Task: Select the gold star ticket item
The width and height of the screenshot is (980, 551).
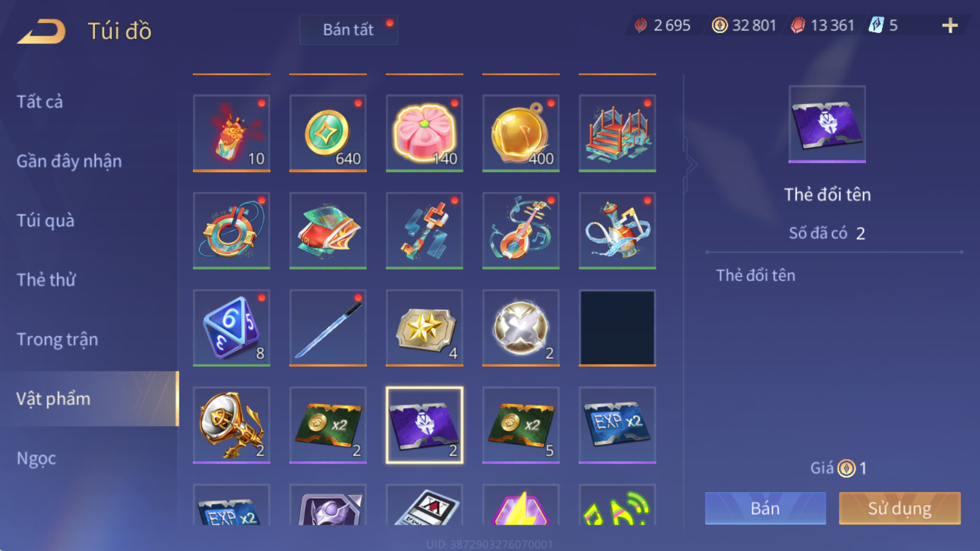Action: [x=424, y=328]
